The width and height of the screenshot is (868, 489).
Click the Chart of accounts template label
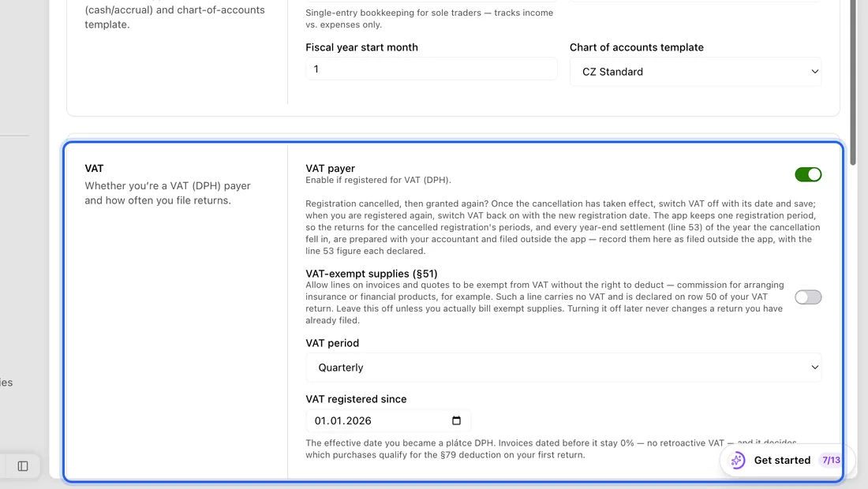(637, 47)
